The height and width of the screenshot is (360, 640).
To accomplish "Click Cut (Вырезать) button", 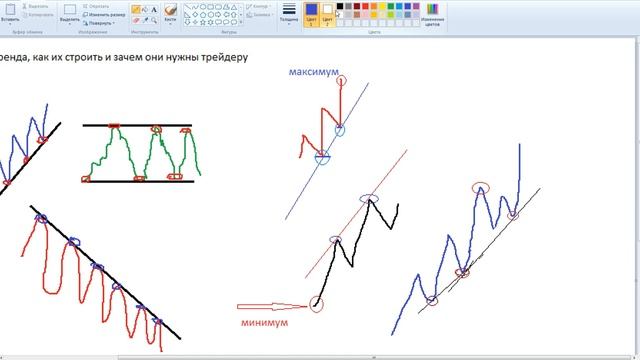I will (x=35, y=6).
